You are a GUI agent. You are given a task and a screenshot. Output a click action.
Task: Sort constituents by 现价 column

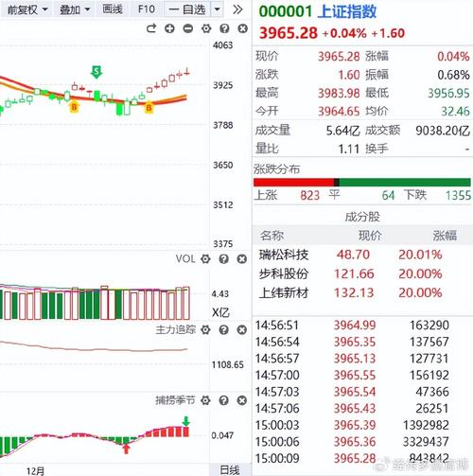(x=370, y=236)
